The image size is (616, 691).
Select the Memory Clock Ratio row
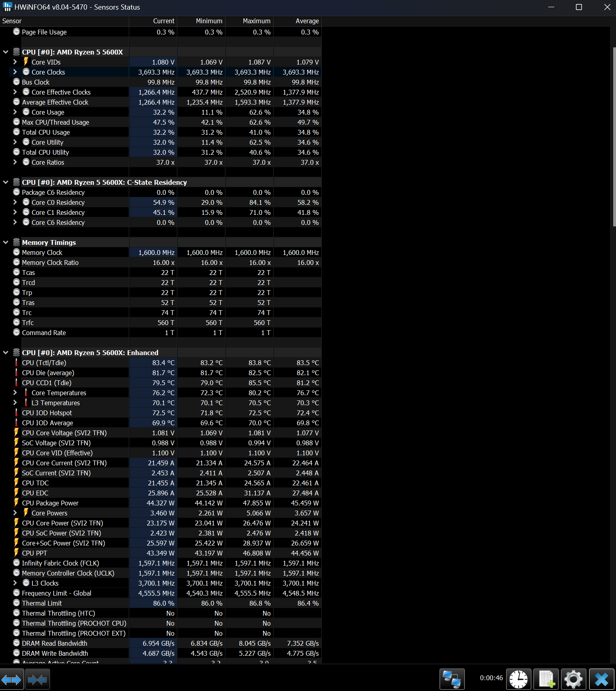coord(160,262)
